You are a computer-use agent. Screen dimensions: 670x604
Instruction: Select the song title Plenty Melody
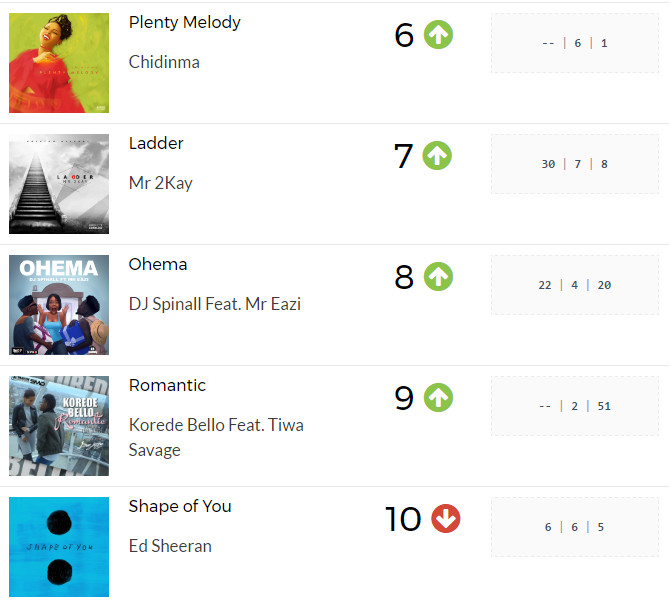click(x=185, y=23)
